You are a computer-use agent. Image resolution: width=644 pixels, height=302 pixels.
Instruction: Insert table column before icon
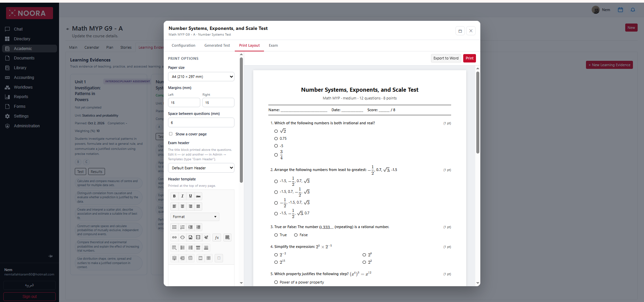182,248
